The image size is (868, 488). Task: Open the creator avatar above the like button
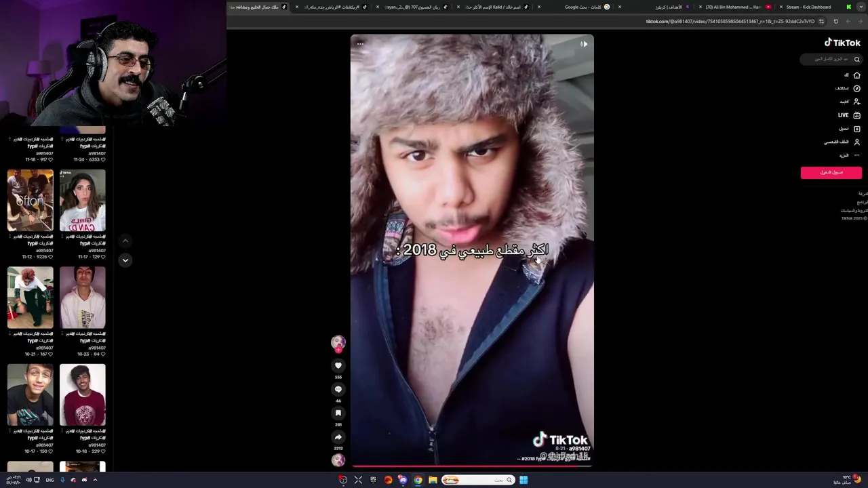pos(338,342)
